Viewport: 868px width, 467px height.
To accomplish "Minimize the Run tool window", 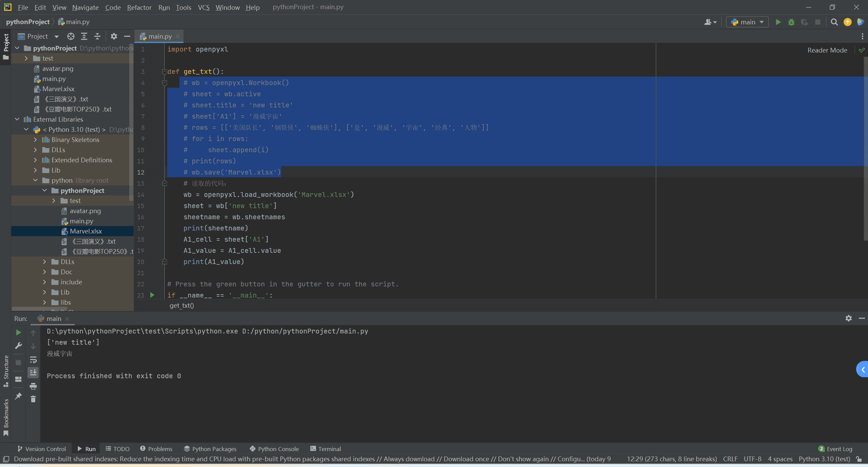I will (x=862, y=318).
